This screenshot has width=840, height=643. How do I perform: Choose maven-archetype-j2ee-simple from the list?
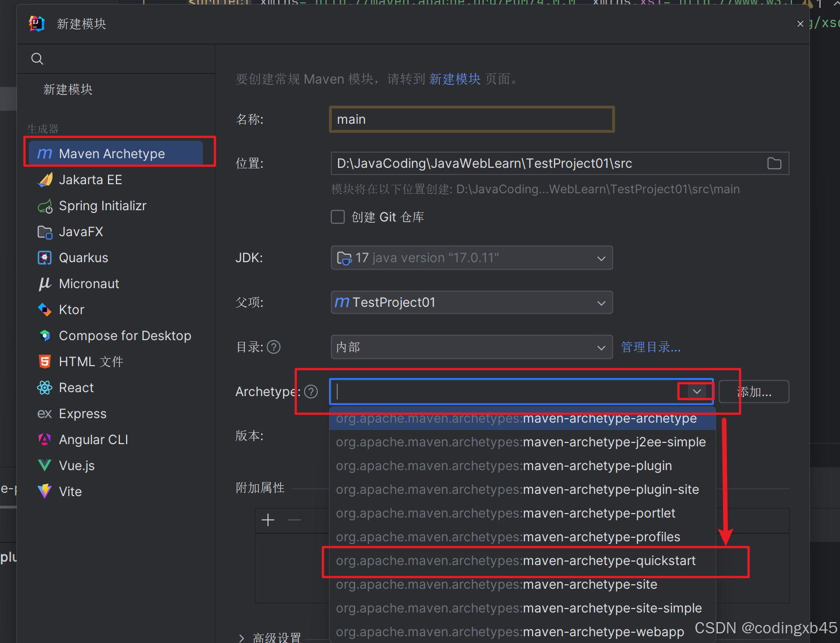522,442
